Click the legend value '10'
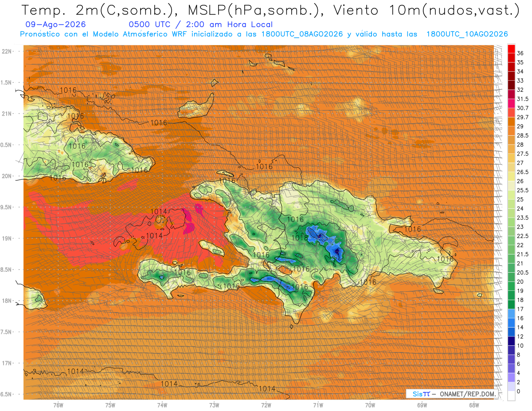 tap(520, 345)
